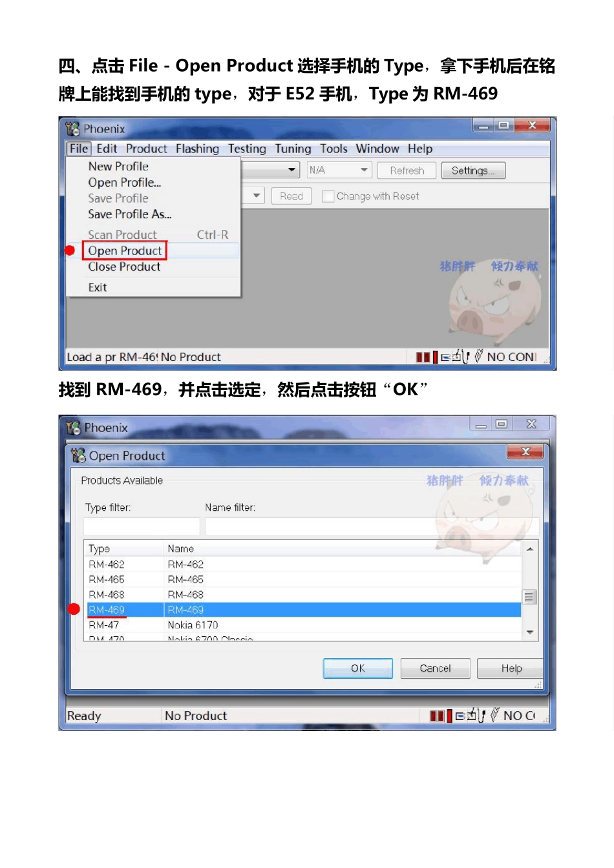The height and width of the screenshot is (868, 614).
Task: Select the RM-465 row
Action: click(x=303, y=579)
